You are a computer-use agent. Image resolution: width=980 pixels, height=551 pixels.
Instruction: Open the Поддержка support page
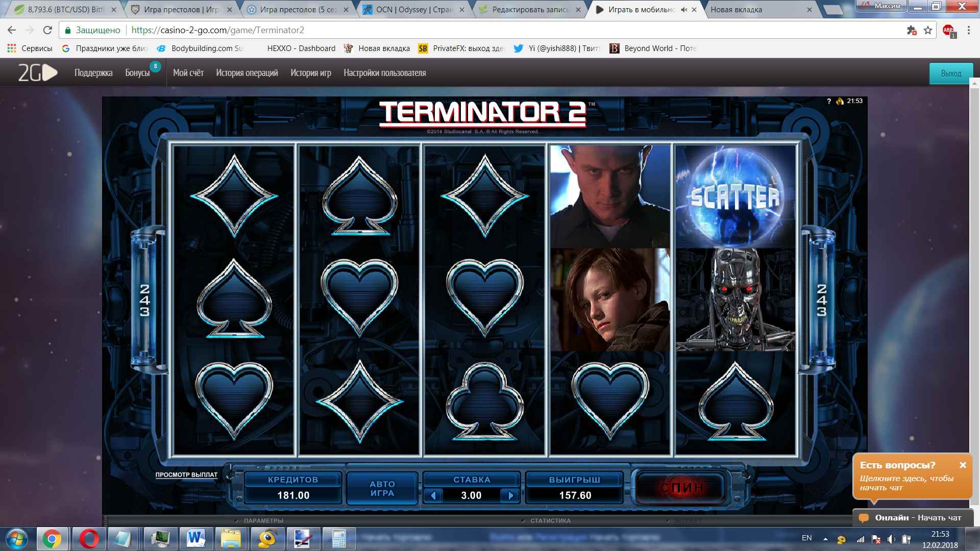point(93,73)
